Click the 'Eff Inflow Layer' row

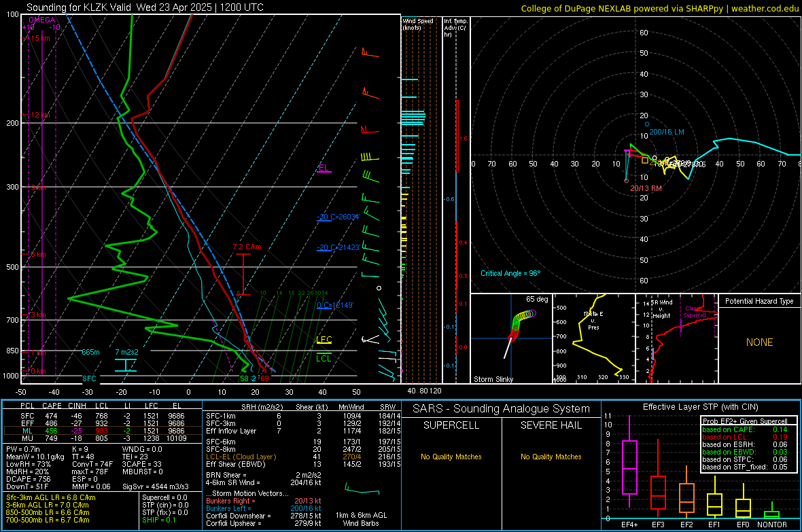pos(303,431)
